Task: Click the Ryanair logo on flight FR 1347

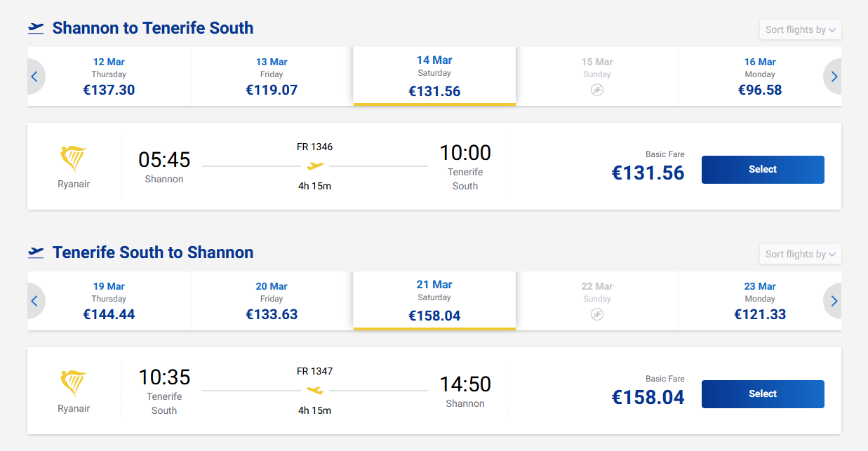Action: pos(74,384)
